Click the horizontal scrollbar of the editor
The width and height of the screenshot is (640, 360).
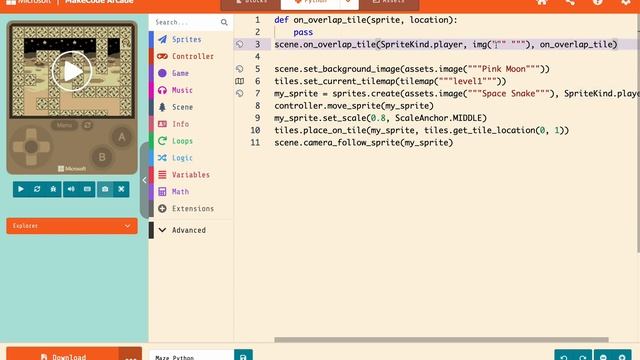[441, 340]
